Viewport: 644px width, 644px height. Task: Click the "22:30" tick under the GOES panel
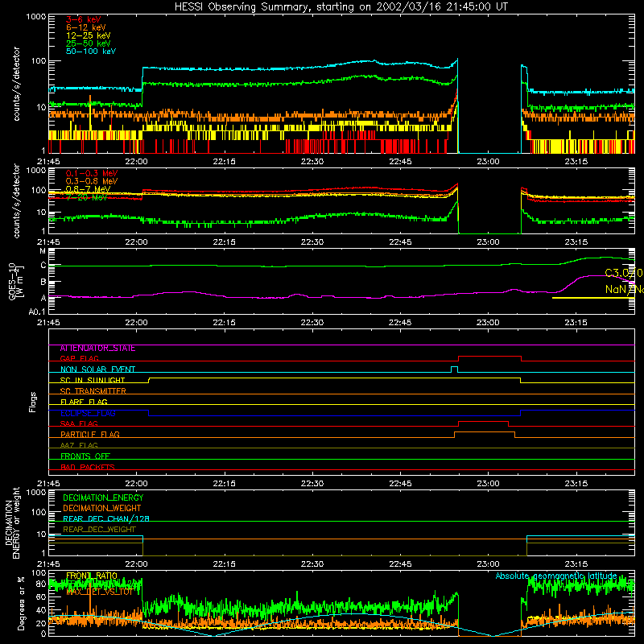[312, 323]
